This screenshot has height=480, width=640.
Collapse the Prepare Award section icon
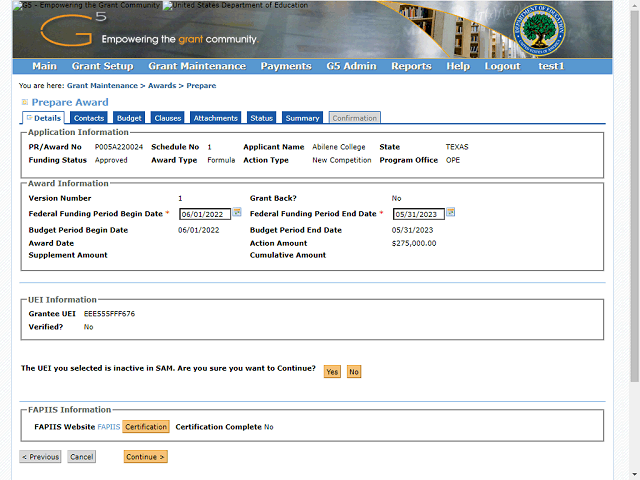point(25,102)
